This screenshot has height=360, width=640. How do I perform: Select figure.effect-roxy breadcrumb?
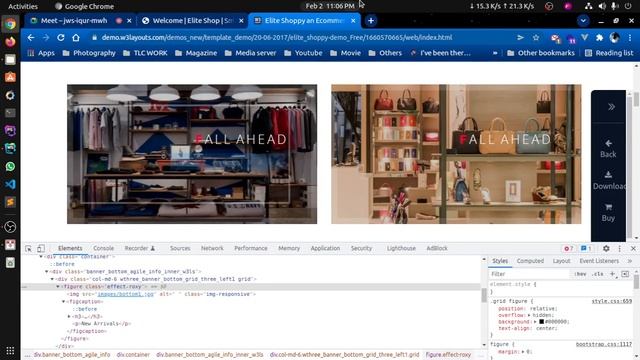pyautogui.click(x=448, y=355)
